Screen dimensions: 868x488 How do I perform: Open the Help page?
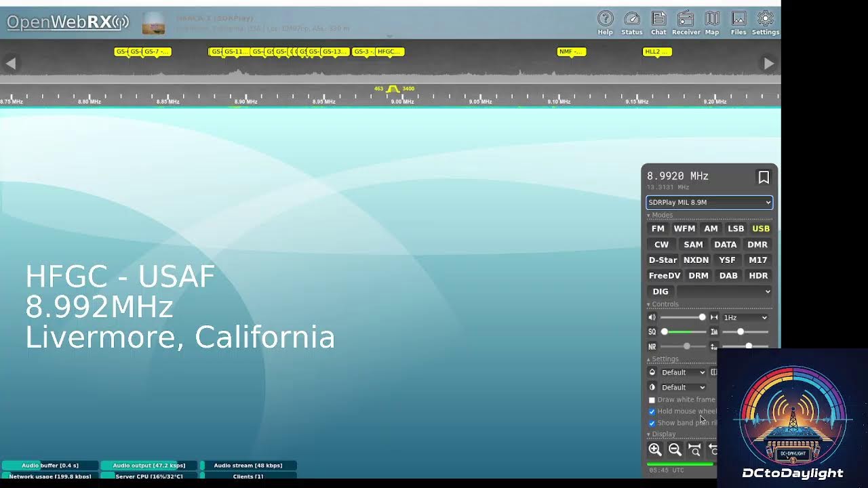click(605, 23)
